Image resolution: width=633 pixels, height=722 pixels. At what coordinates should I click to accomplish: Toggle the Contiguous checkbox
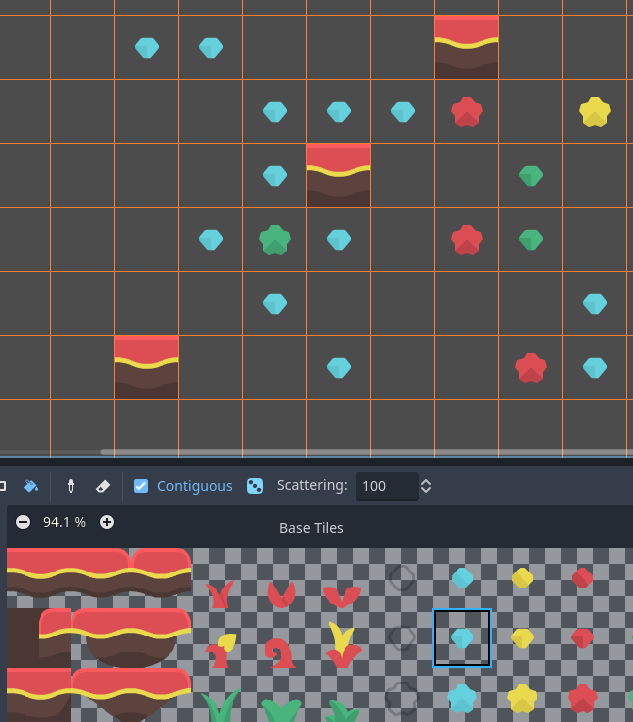point(141,486)
